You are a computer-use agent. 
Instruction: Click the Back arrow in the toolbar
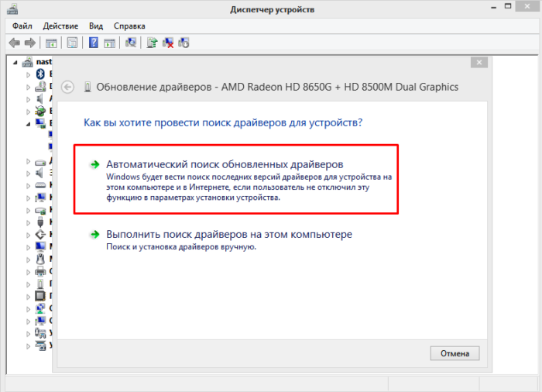click(x=15, y=43)
